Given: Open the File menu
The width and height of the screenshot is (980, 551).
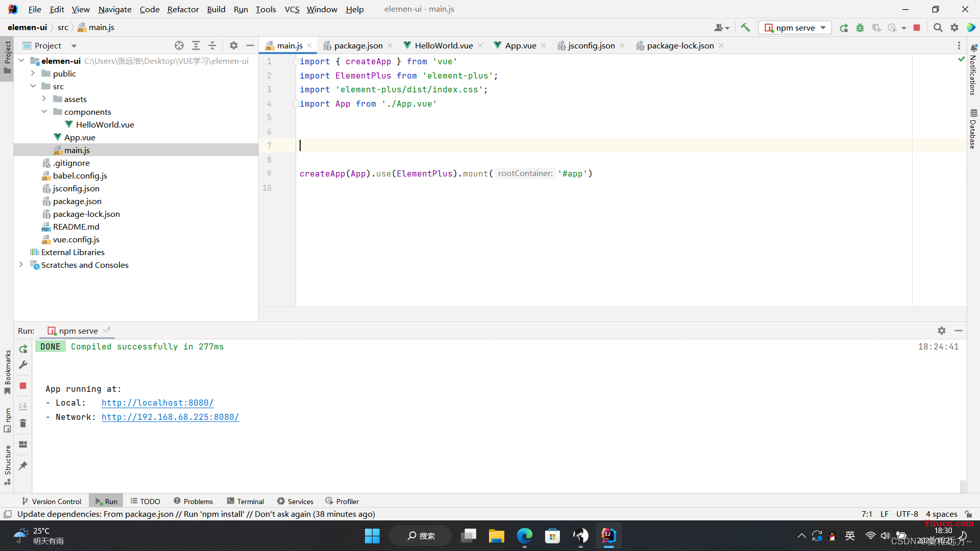Looking at the screenshot, I should [x=35, y=9].
